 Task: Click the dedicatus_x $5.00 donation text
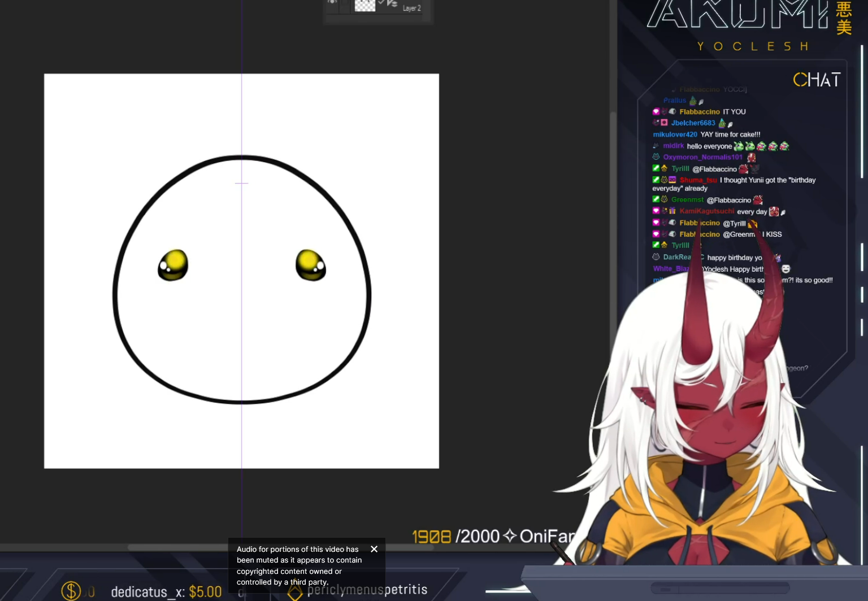(x=166, y=591)
